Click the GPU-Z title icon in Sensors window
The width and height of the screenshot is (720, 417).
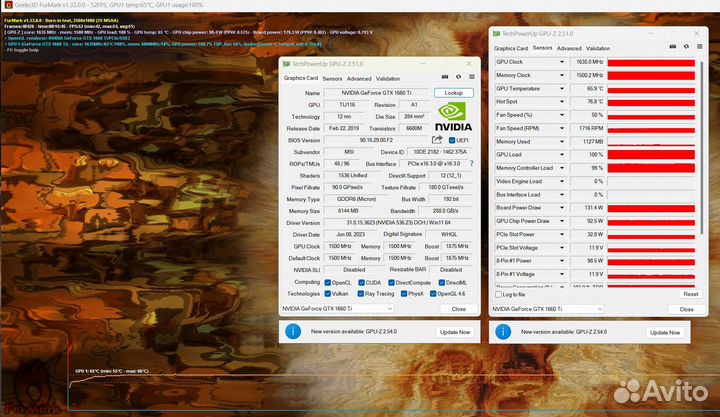pyautogui.click(x=496, y=34)
